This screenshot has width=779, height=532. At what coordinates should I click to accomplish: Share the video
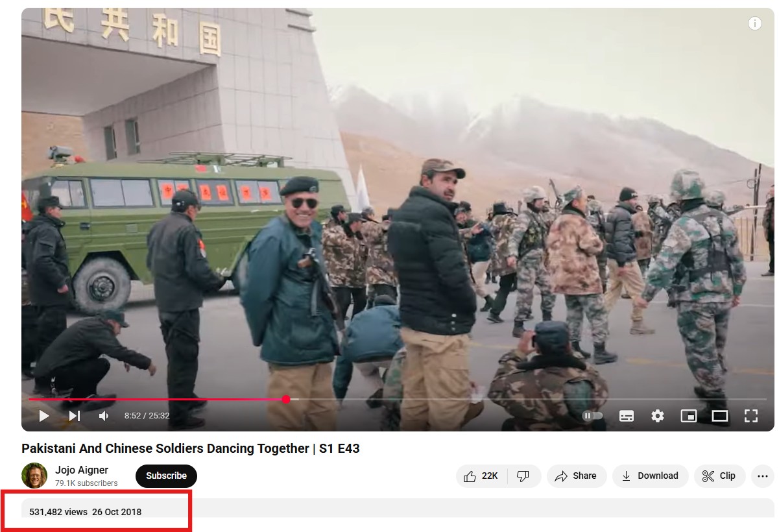[577, 476]
